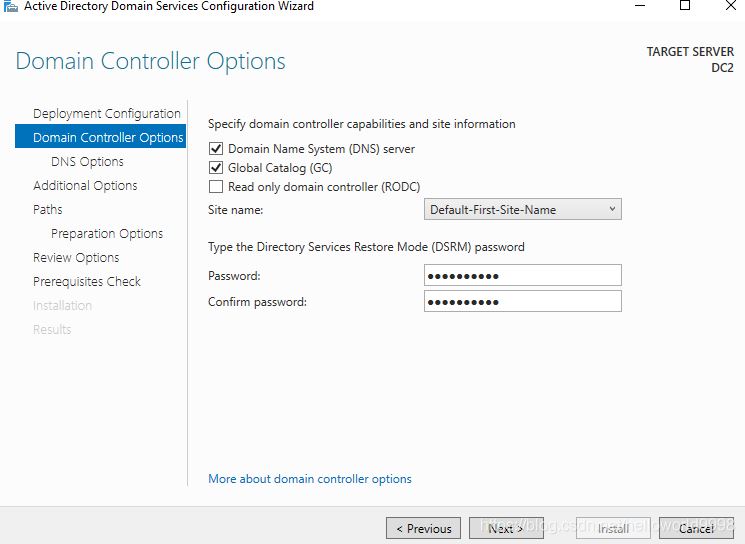745x544 pixels.
Task: Click the 'Password:' label
Action: pos(234,276)
